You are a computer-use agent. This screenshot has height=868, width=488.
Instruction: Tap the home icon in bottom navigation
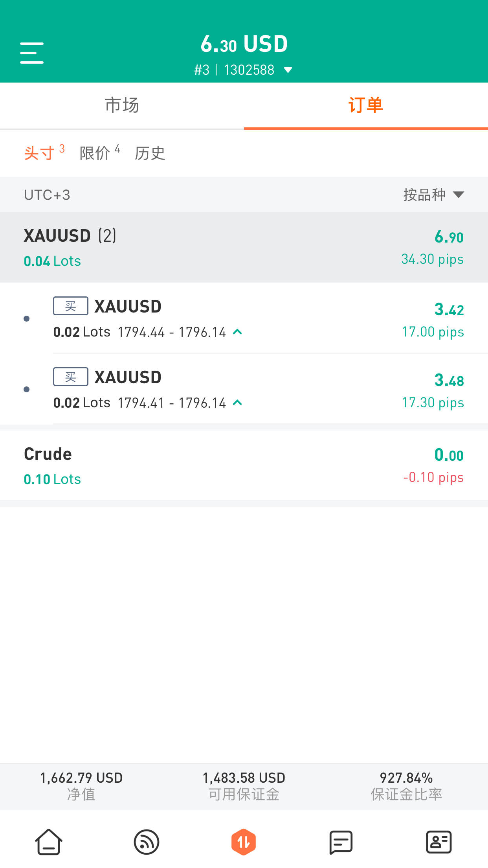click(49, 842)
